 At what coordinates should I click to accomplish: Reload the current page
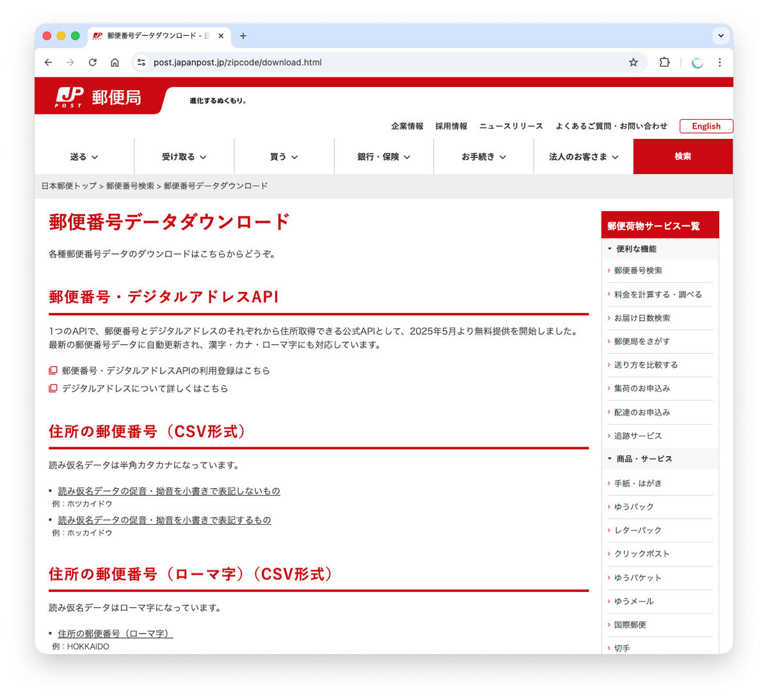[x=92, y=62]
